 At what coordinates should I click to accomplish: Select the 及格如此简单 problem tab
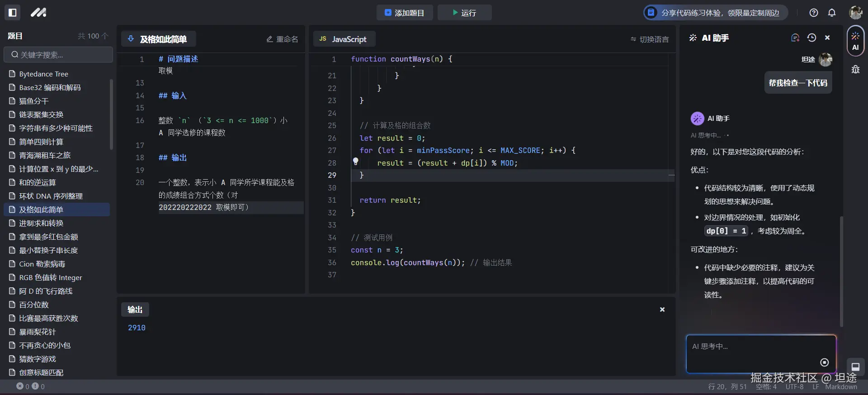(158, 39)
